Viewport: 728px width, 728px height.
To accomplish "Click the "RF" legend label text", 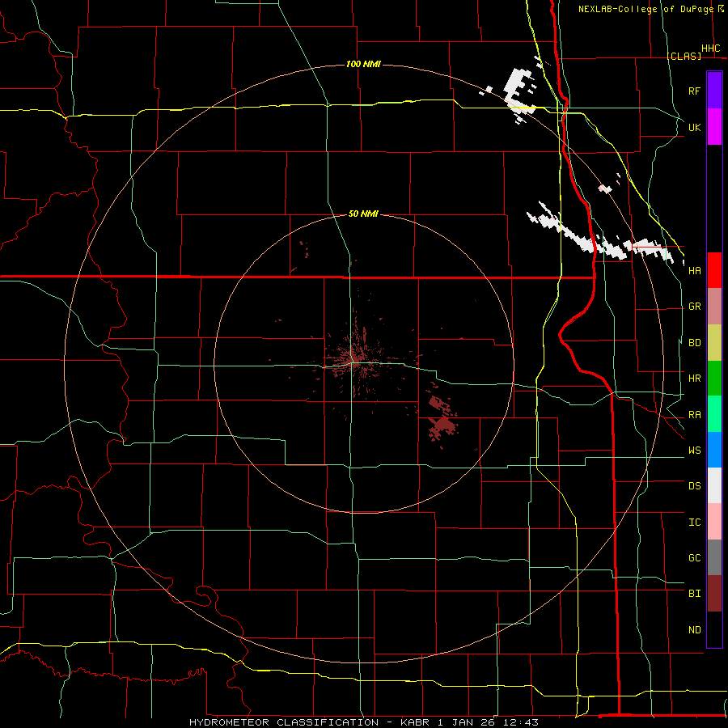I will tap(694, 91).
